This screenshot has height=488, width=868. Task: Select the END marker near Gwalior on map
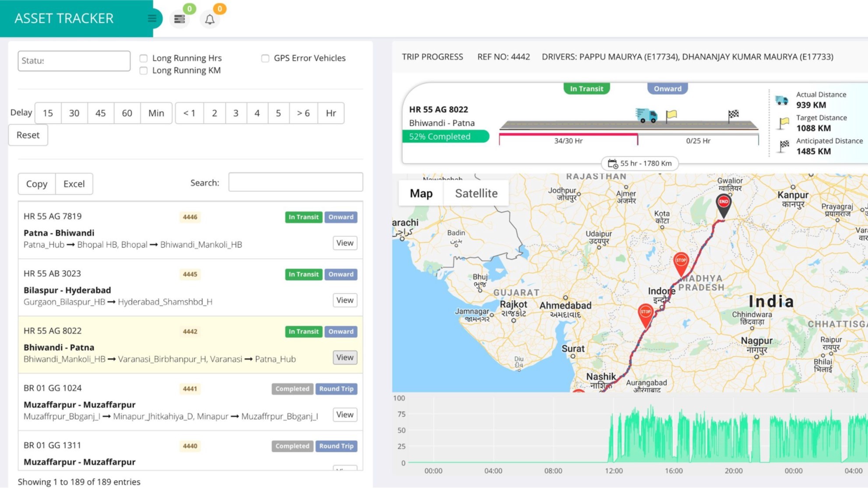coord(723,206)
